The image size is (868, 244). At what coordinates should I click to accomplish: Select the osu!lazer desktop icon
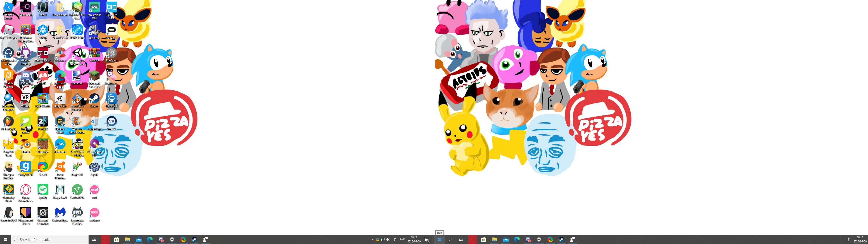click(94, 215)
